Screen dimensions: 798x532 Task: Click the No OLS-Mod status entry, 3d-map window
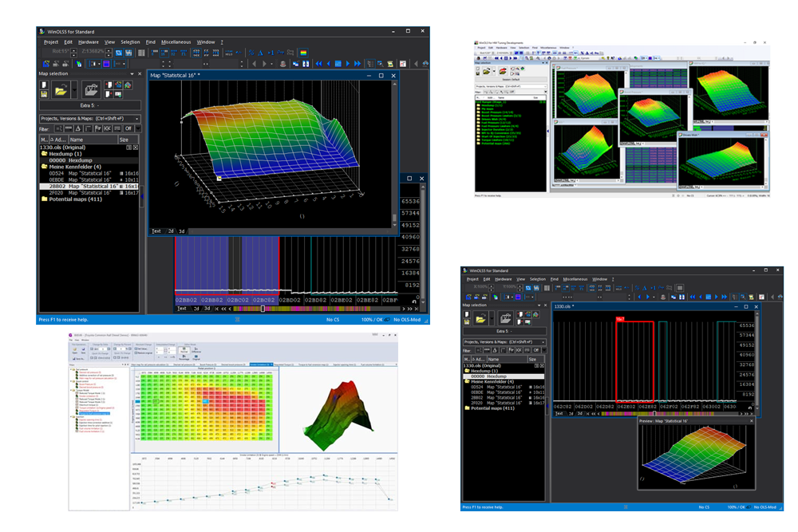point(407,319)
